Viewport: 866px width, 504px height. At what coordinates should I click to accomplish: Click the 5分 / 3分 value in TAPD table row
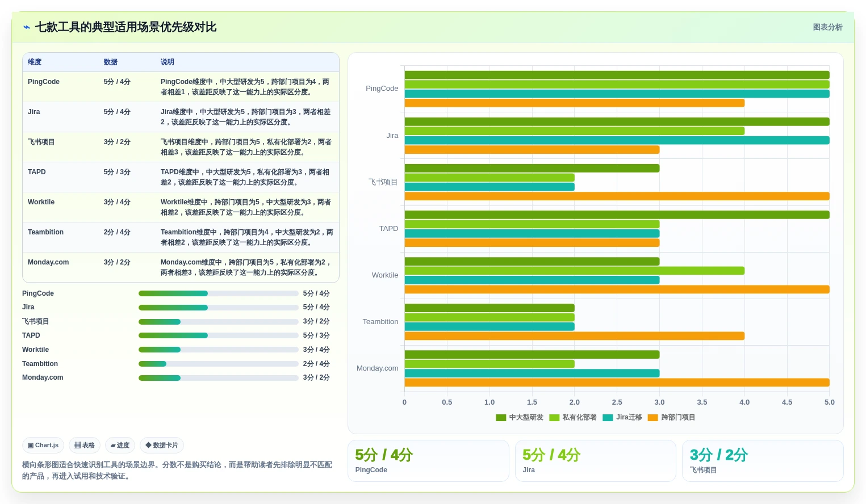(x=117, y=172)
